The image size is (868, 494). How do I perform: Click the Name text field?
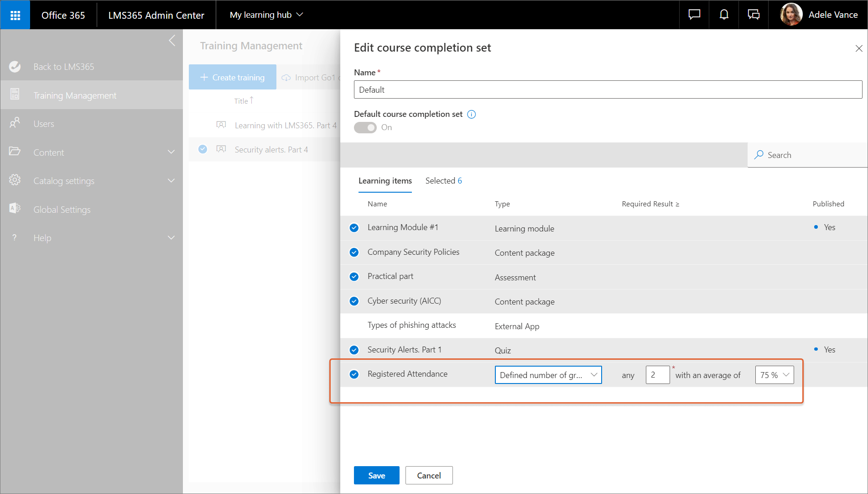pos(608,90)
